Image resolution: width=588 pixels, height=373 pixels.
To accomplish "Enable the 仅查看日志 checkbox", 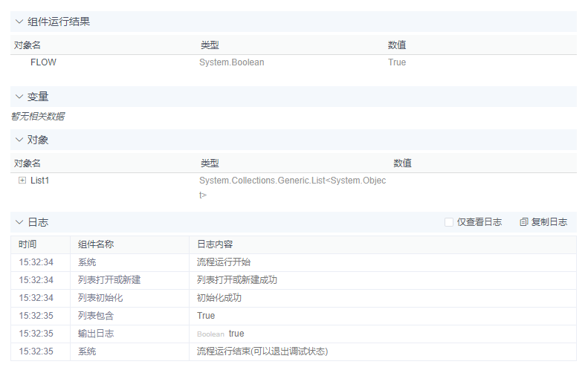I will [x=448, y=222].
